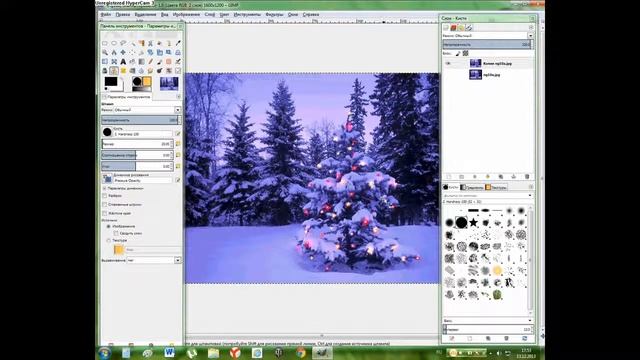Duplicate layer using Layers panel bottom icon
This screenshot has height=360, width=640.
[501, 177]
